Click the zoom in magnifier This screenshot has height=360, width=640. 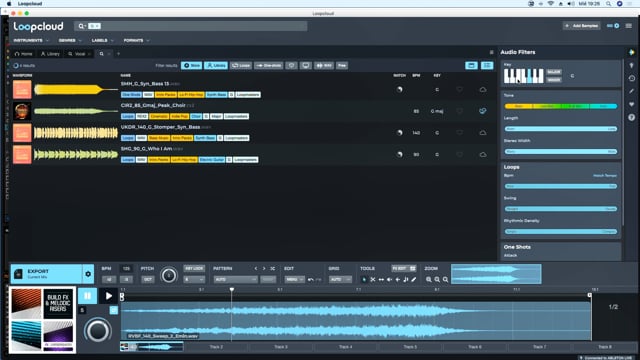(429, 280)
